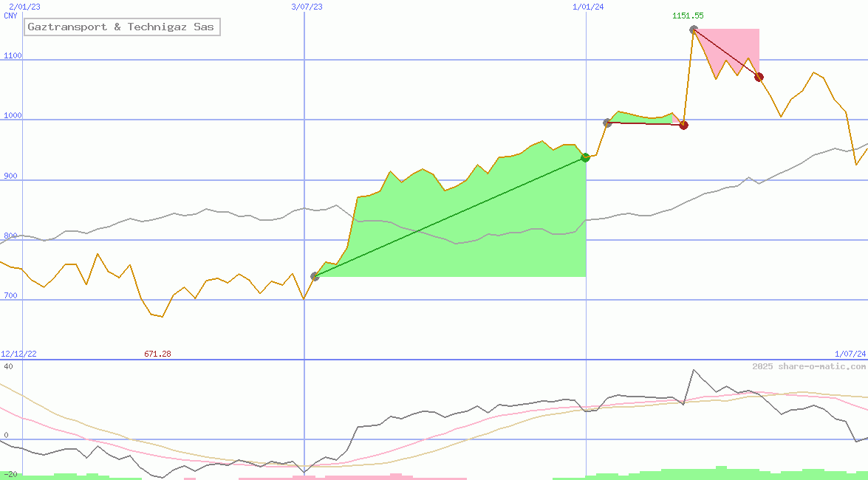Select the red marker ending the flat trade line
Screen dimensions: 868x480
pyautogui.click(x=683, y=125)
